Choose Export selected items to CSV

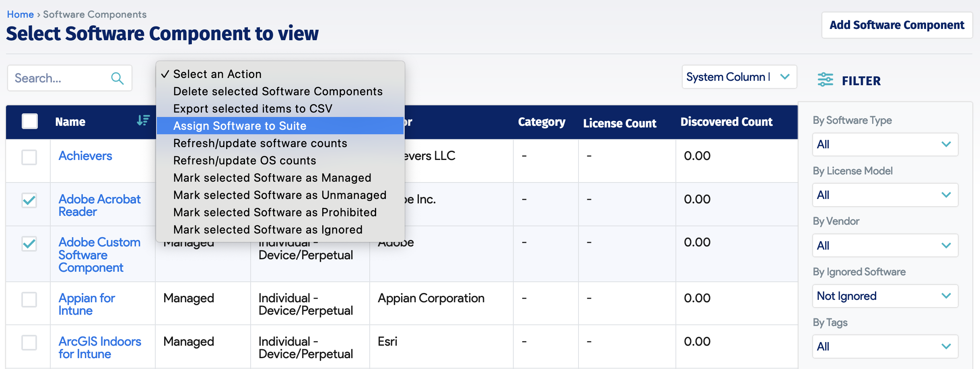253,108
